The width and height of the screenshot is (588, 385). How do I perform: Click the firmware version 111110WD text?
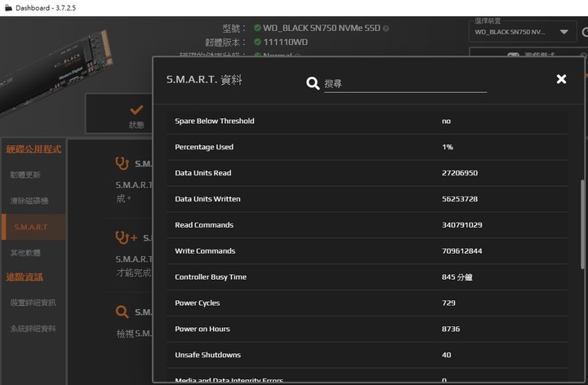[x=285, y=42]
